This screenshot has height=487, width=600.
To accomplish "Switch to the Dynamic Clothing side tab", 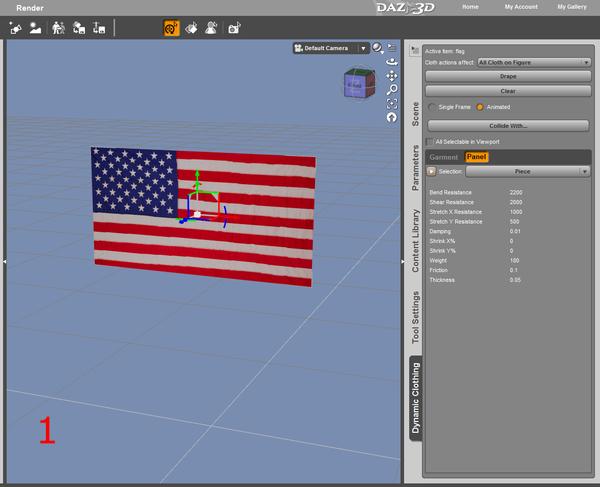I will coord(416,398).
